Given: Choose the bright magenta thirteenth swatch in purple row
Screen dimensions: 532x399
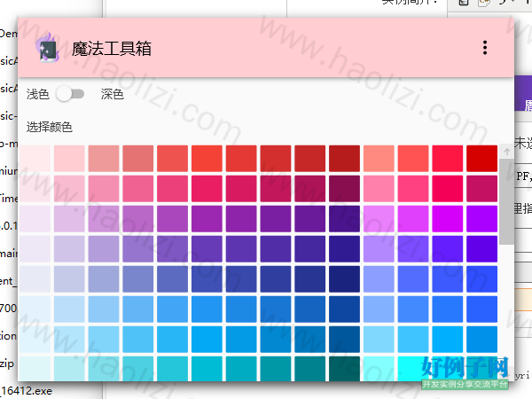Looking at the screenshot, I should click(x=448, y=219).
